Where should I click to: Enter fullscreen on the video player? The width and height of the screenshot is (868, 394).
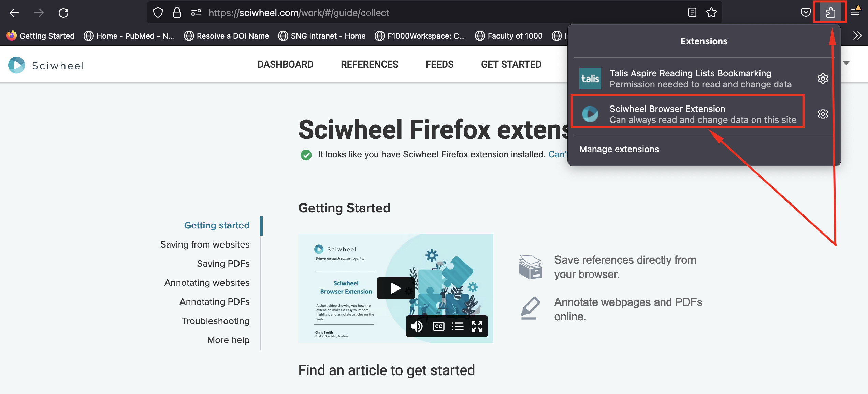point(477,326)
